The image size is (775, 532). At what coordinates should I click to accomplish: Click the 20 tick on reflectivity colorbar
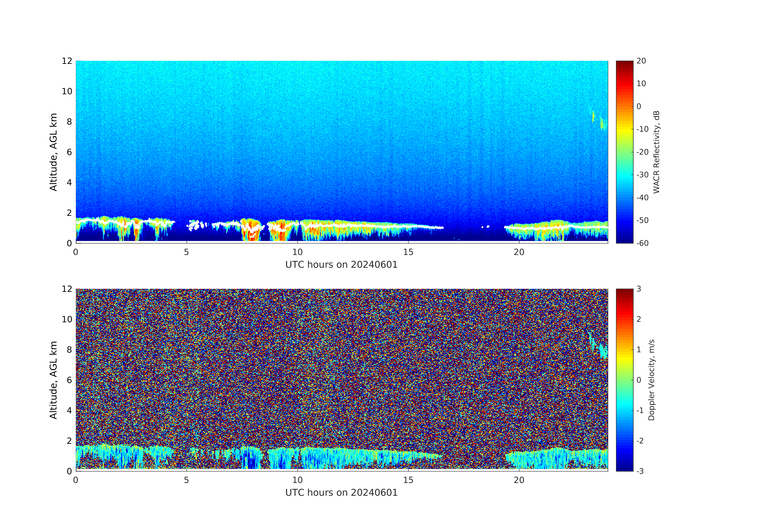pos(641,61)
